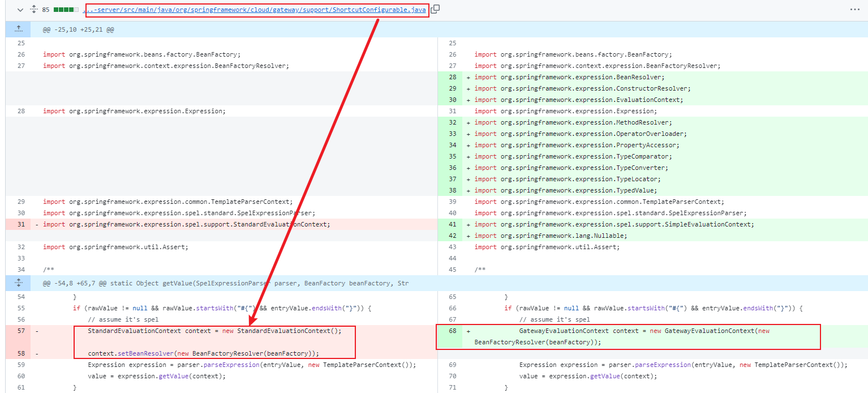Click left-side line 26 BeanFactory import
The height and width of the screenshot is (393, 868).
tap(141, 54)
